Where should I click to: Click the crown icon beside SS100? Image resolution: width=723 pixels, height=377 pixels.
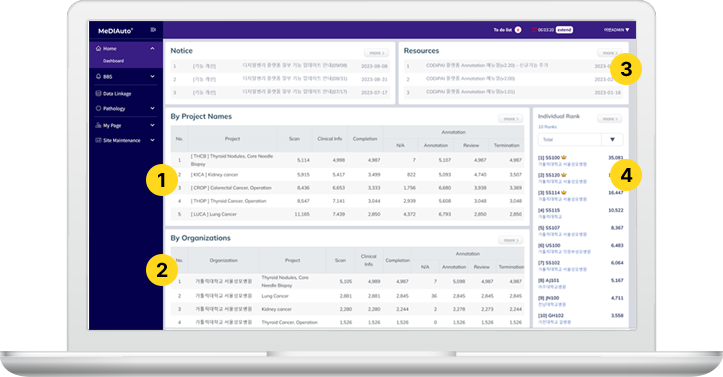click(x=564, y=158)
